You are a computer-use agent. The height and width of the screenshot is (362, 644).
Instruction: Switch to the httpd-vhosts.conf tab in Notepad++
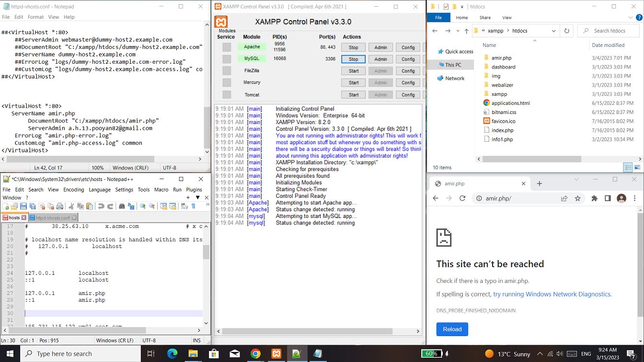coord(52,218)
